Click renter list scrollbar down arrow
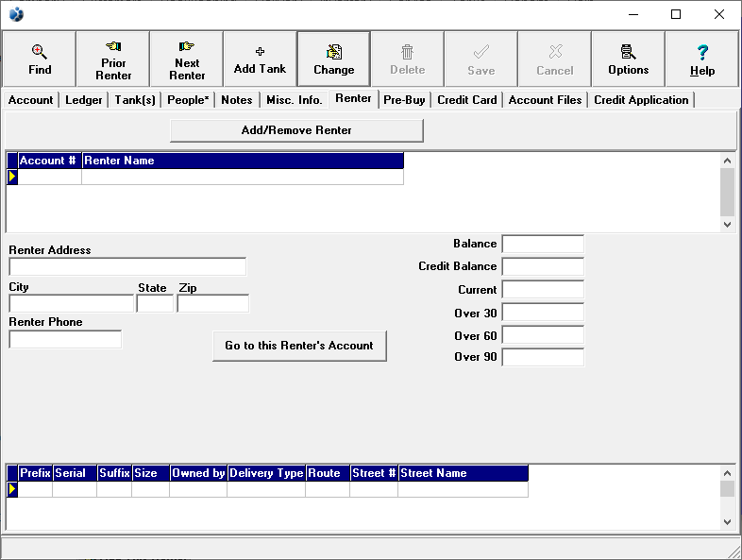Screen dimensions: 742x560 coord(727,225)
